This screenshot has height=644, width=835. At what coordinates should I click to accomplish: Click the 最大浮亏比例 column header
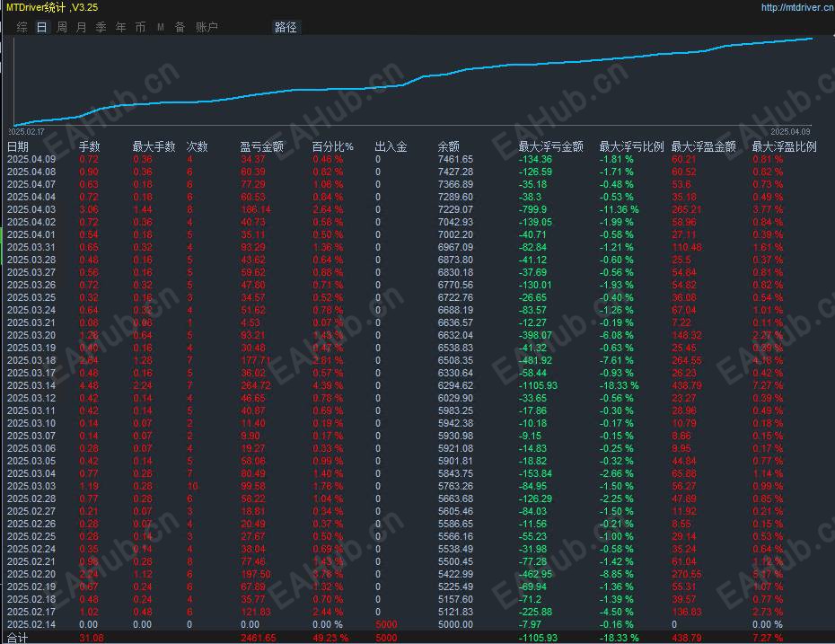coord(631,146)
